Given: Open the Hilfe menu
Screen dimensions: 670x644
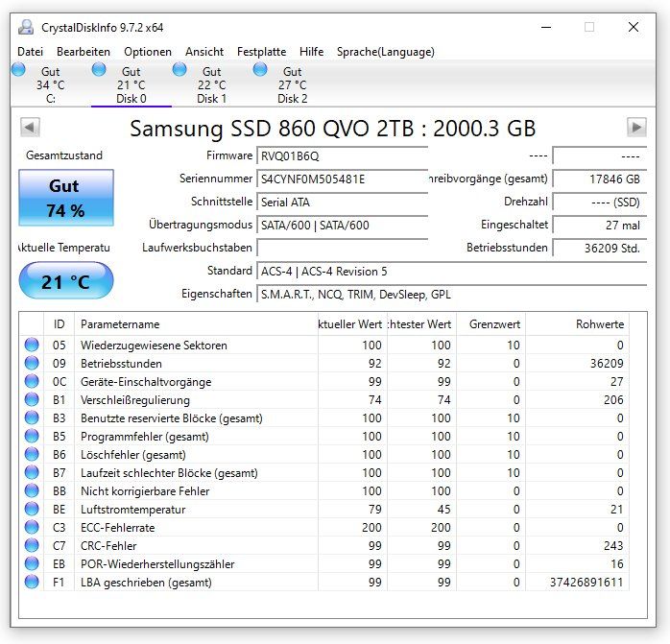Looking at the screenshot, I should (312, 52).
